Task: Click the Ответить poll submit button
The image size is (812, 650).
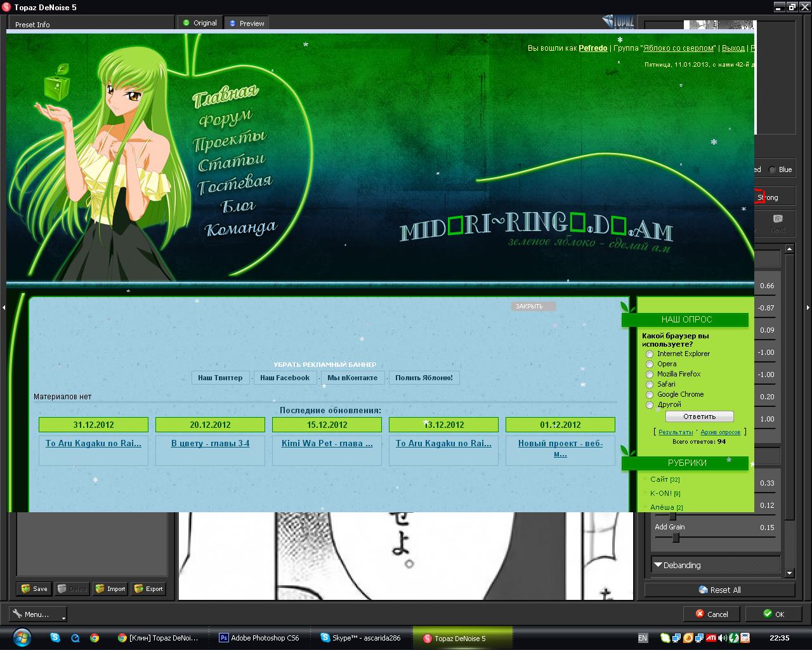Action: point(700,416)
